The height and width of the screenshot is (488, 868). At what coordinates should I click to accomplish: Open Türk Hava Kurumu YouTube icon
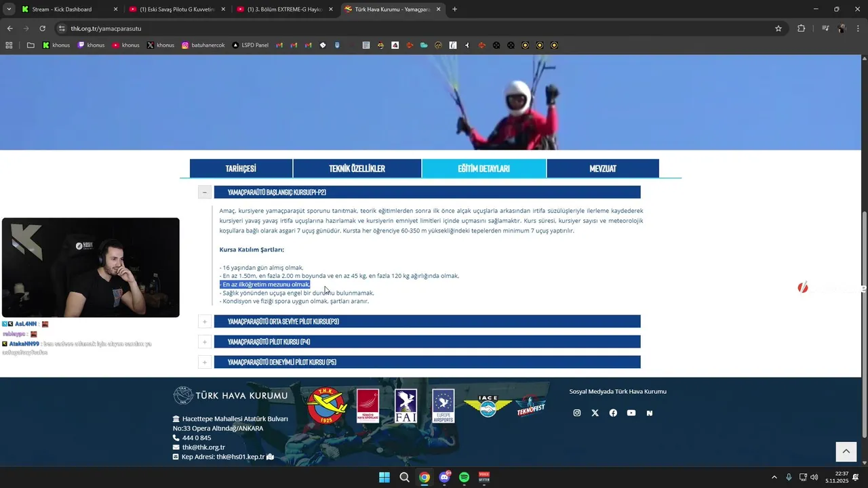coord(631,413)
